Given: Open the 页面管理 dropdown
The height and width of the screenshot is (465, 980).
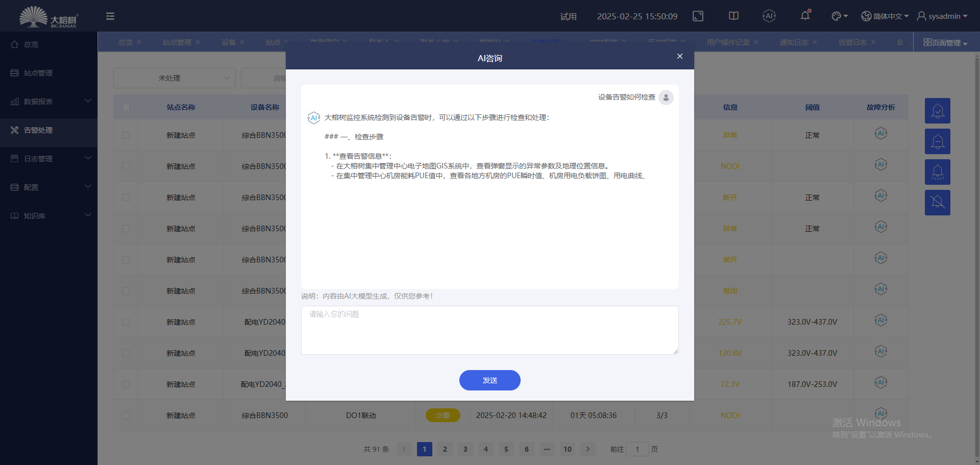Looking at the screenshot, I should [x=945, y=42].
